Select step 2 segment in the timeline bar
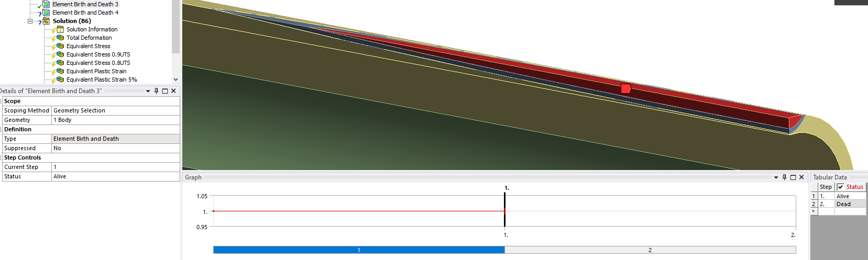This screenshot has width=868, height=260. tap(650, 250)
